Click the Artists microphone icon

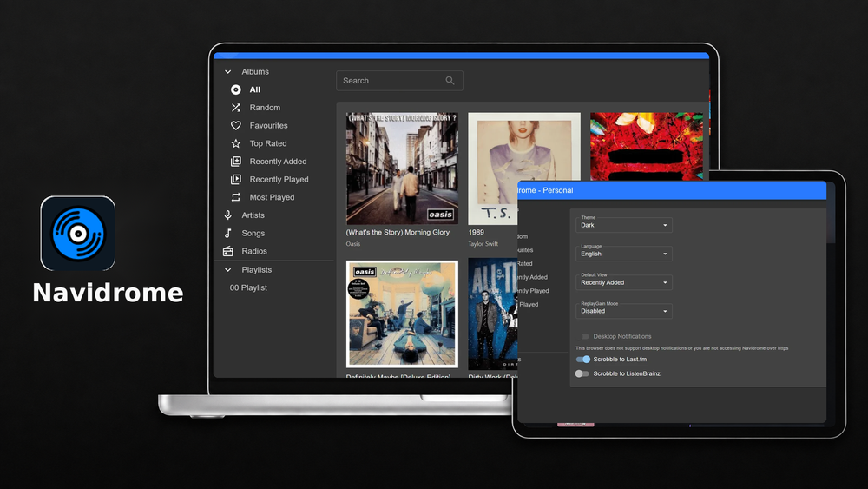[x=228, y=215]
